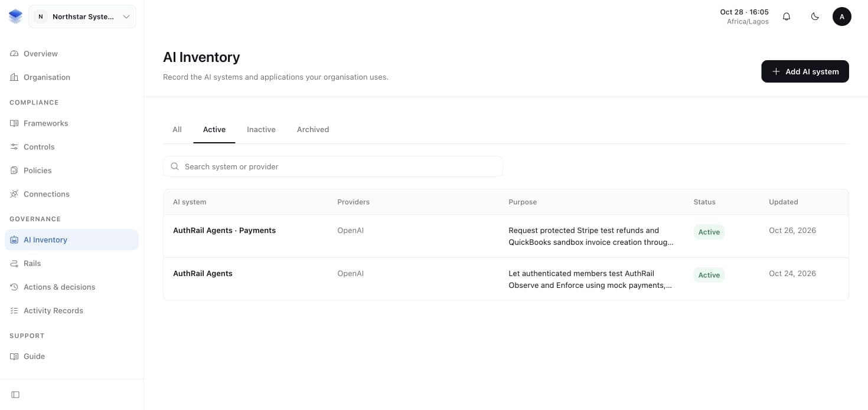Image resolution: width=868 pixels, height=410 pixels.
Task: Navigate to Frameworks
Action: tap(71, 123)
